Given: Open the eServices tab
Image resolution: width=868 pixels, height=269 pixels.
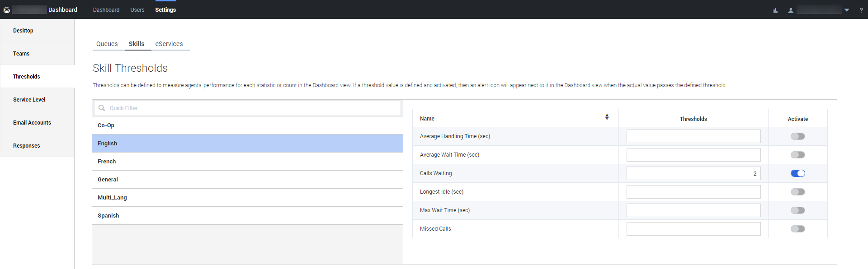Looking at the screenshot, I should click(169, 44).
